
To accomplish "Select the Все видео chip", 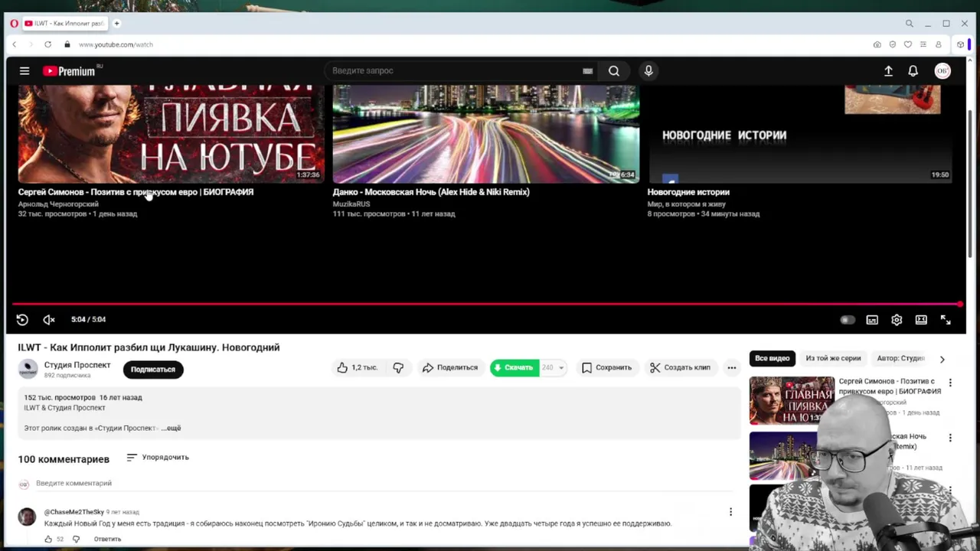I will coord(772,358).
